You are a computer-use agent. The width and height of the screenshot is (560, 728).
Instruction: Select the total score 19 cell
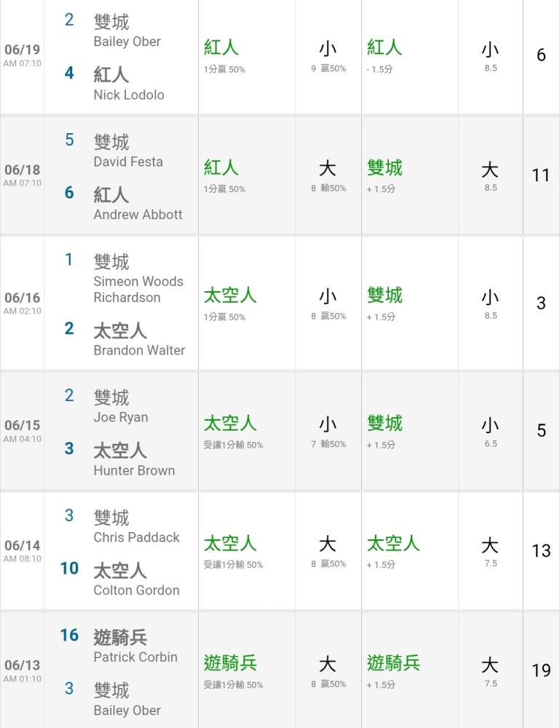[541, 670]
